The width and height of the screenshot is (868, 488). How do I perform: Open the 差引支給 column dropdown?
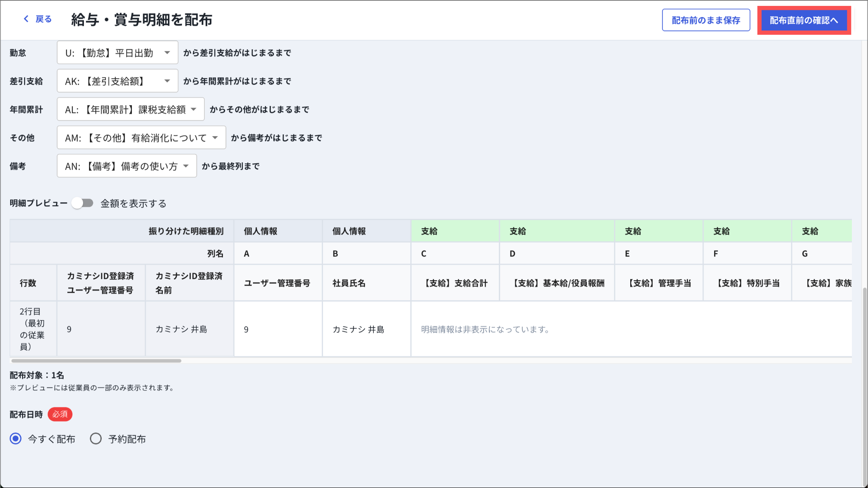[x=117, y=81]
